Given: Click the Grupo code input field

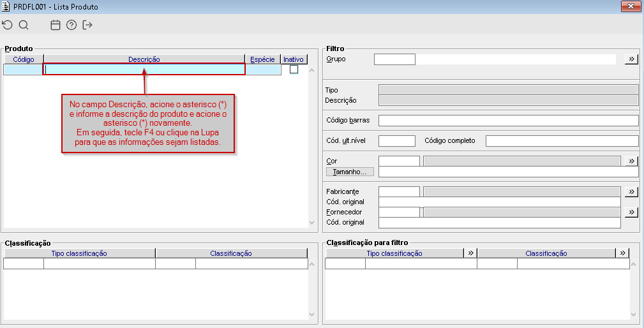Looking at the screenshot, I should pyautogui.click(x=394, y=59).
